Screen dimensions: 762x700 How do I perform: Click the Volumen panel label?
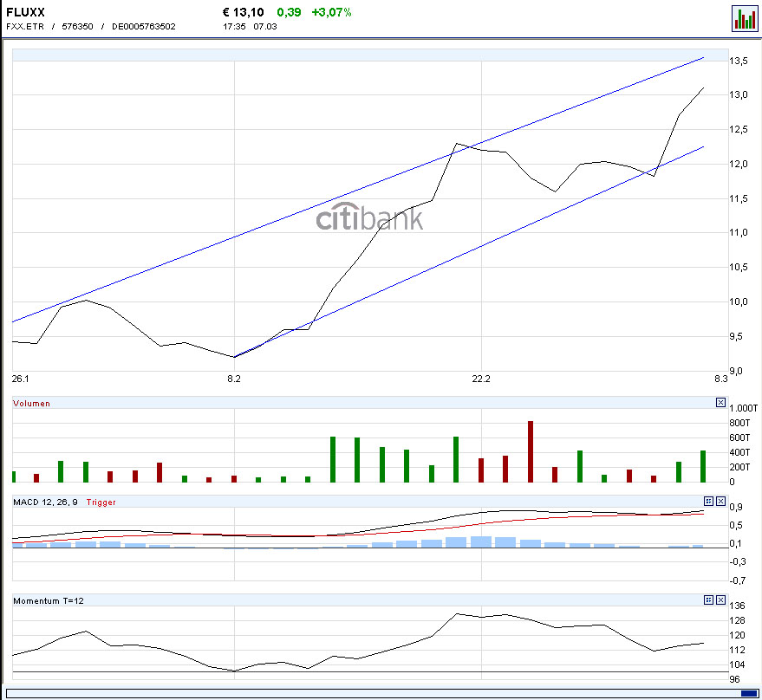[x=31, y=403]
